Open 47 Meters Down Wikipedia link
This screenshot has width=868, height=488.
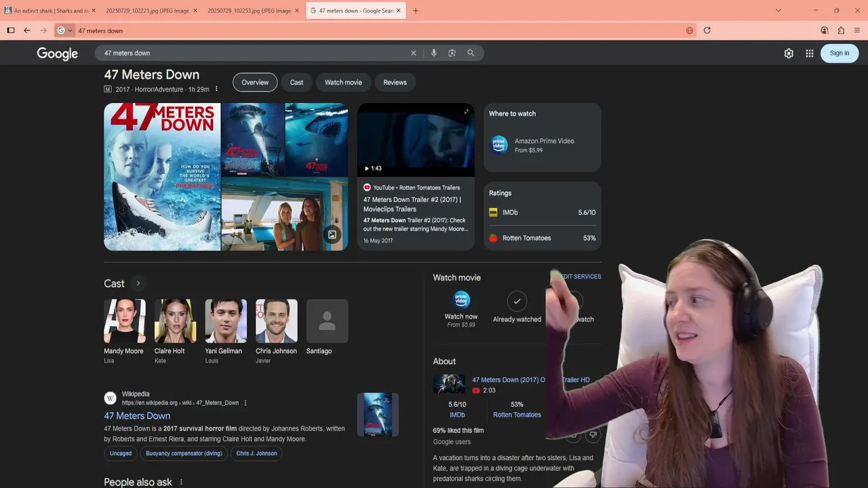pyautogui.click(x=137, y=415)
